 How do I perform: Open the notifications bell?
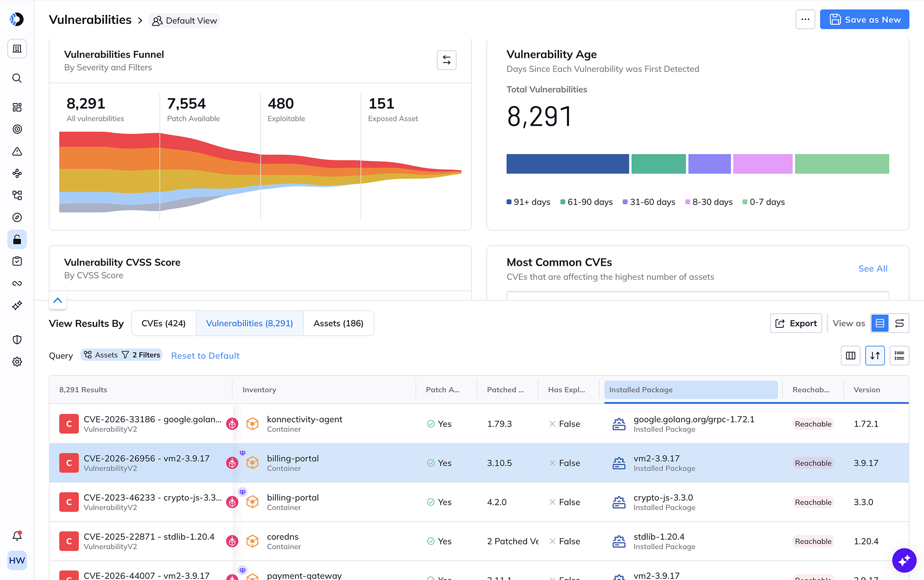(17, 536)
